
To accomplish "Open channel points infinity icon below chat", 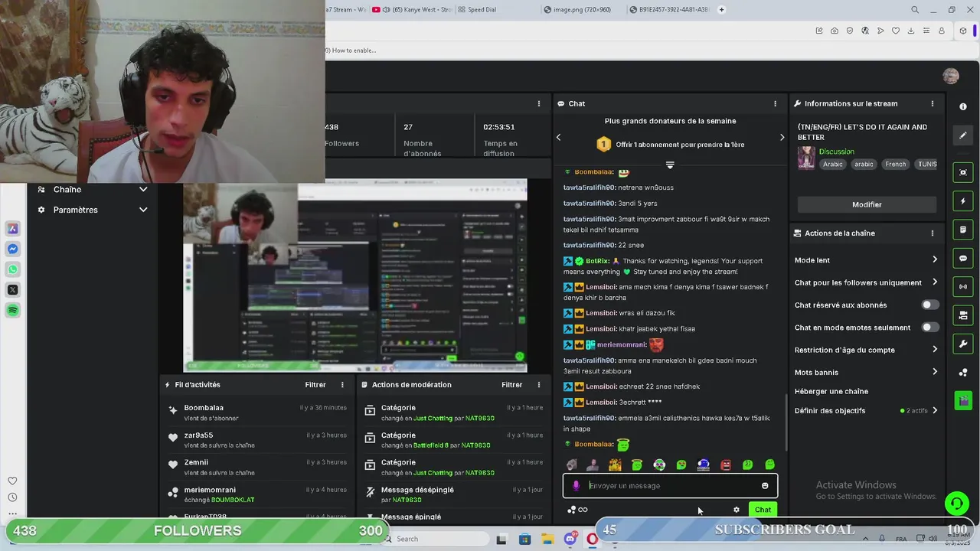I will point(577,510).
